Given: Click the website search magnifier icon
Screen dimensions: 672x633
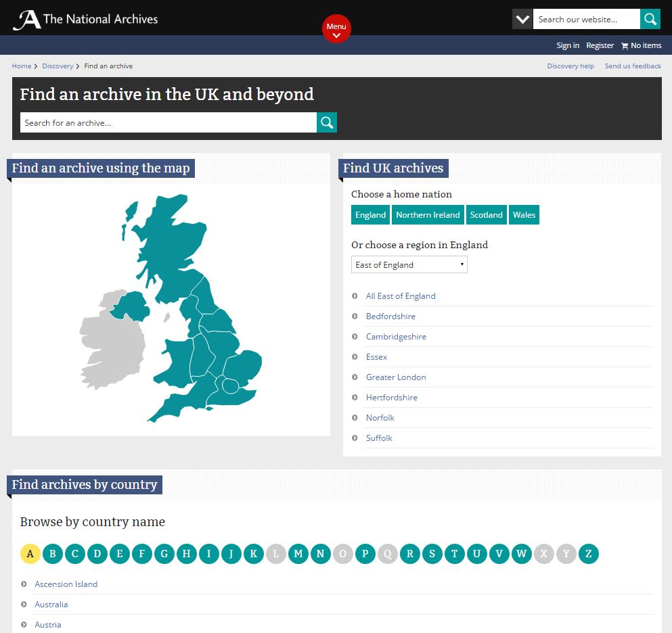Looking at the screenshot, I should click(x=650, y=19).
